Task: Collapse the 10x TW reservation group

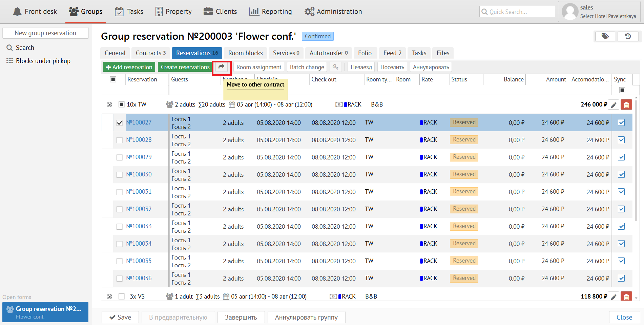Action: [109, 104]
